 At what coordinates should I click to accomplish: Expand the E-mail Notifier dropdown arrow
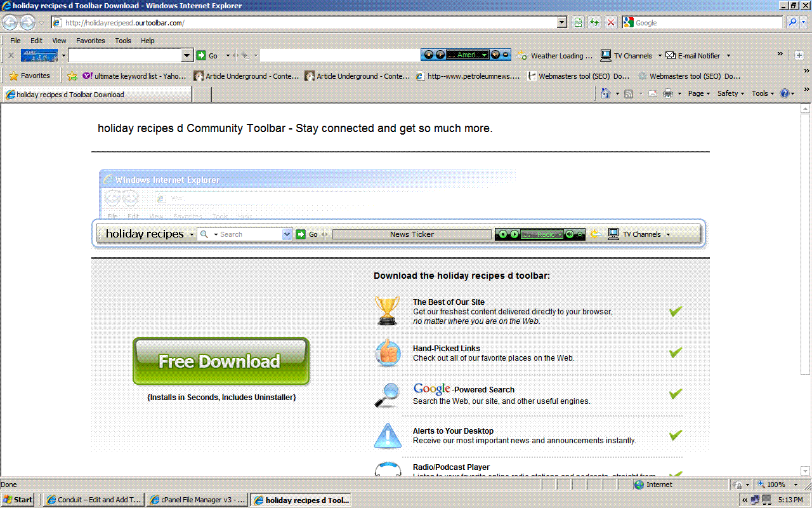pos(728,56)
